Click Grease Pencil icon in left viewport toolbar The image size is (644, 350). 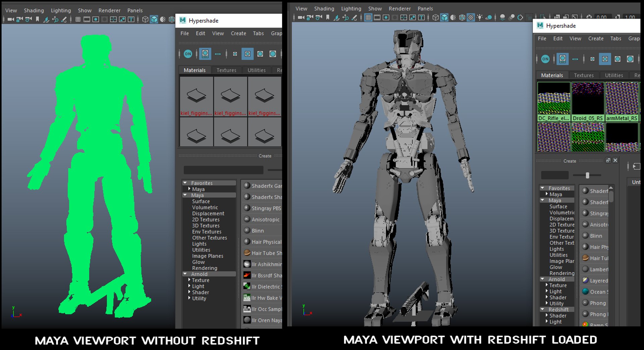click(64, 19)
